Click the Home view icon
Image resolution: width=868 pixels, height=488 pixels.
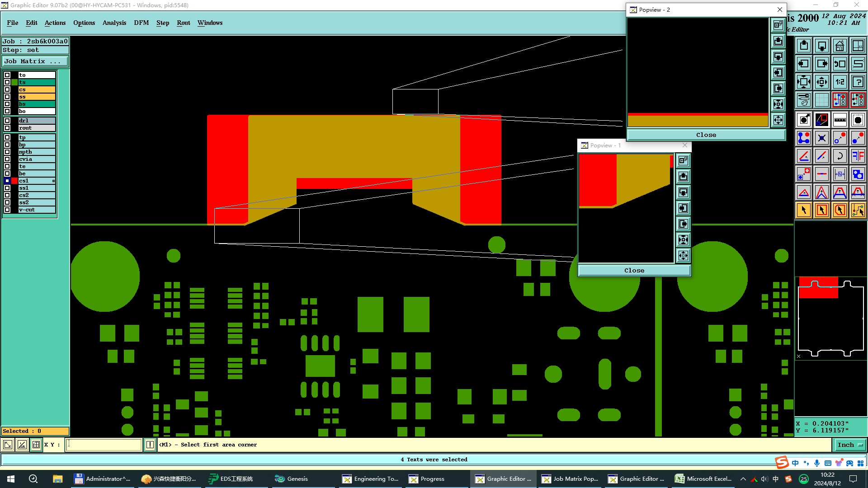pyautogui.click(x=840, y=46)
